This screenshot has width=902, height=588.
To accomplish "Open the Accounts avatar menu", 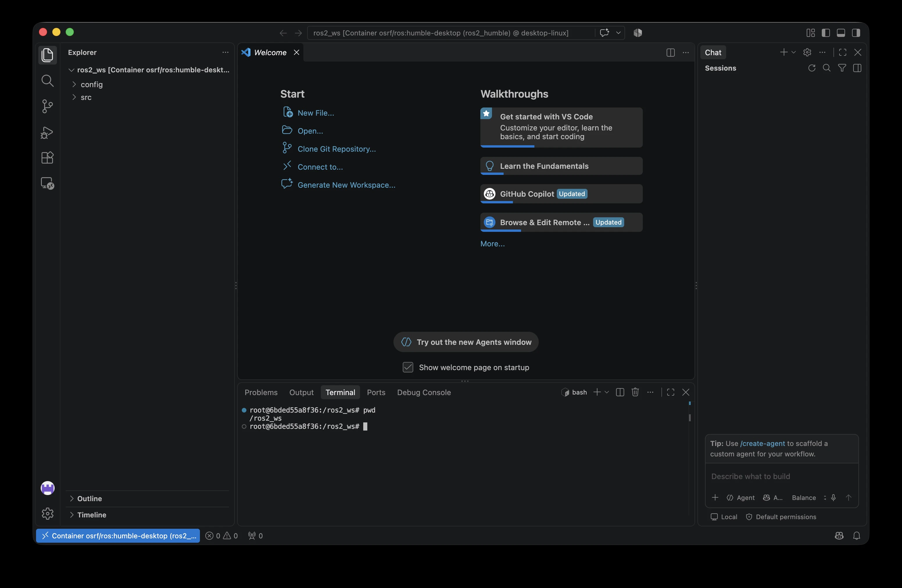I will click(x=47, y=488).
